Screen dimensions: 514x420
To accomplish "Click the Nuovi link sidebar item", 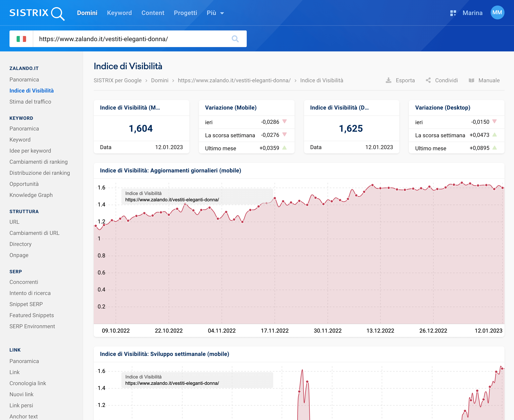I will [21, 394].
